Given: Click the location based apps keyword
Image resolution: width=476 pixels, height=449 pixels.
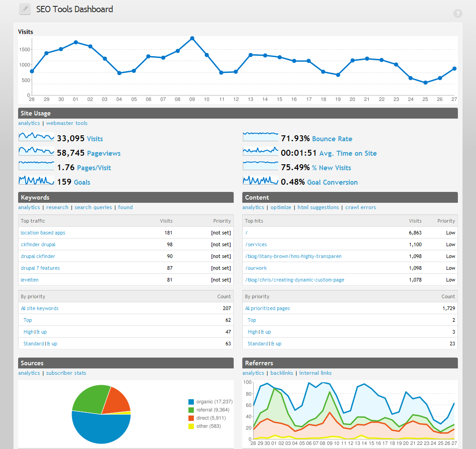Looking at the screenshot, I should tap(43, 232).
